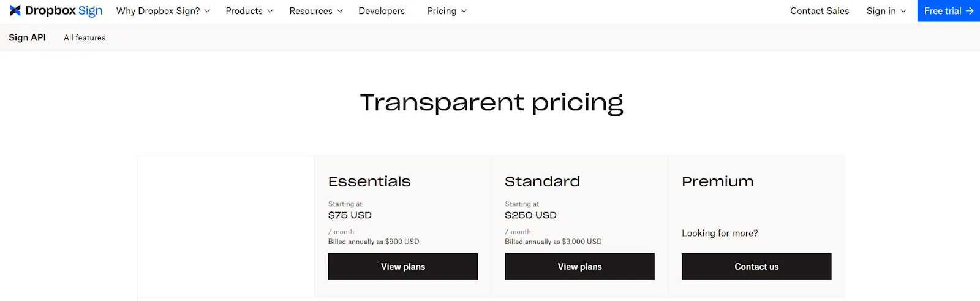This screenshot has height=301, width=980.
Task: View plans for Essentials tier
Action: tap(402, 267)
